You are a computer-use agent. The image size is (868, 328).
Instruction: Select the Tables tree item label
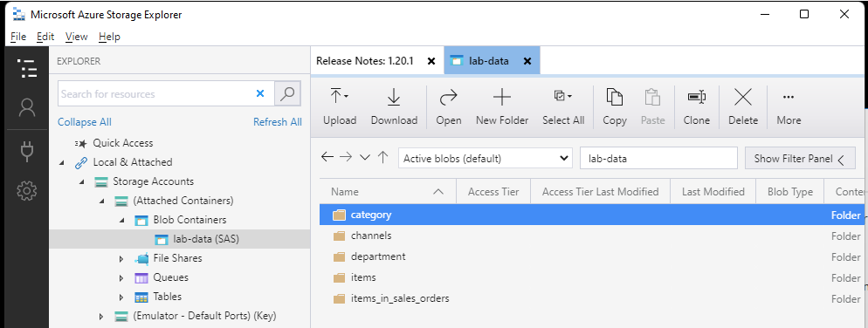(168, 297)
